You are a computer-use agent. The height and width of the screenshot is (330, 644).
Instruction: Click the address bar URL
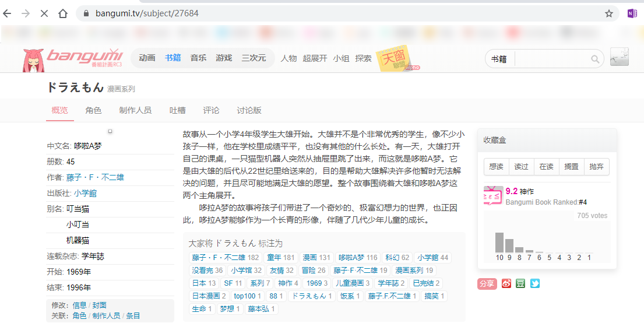click(147, 13)
